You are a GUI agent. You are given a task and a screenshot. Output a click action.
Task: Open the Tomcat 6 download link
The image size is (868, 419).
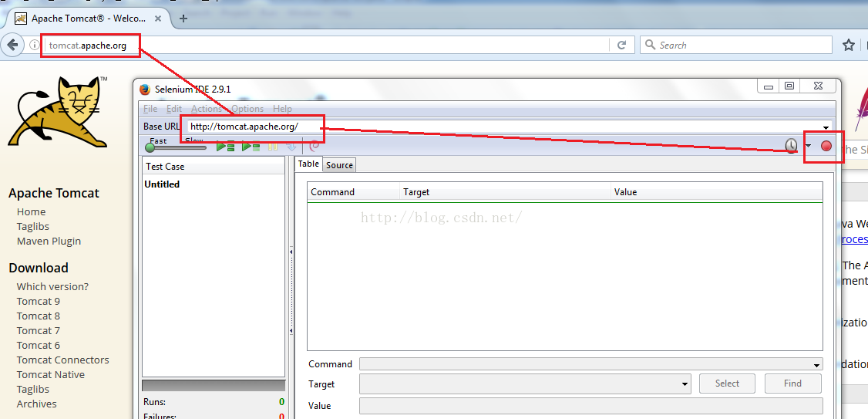[39, 345]
